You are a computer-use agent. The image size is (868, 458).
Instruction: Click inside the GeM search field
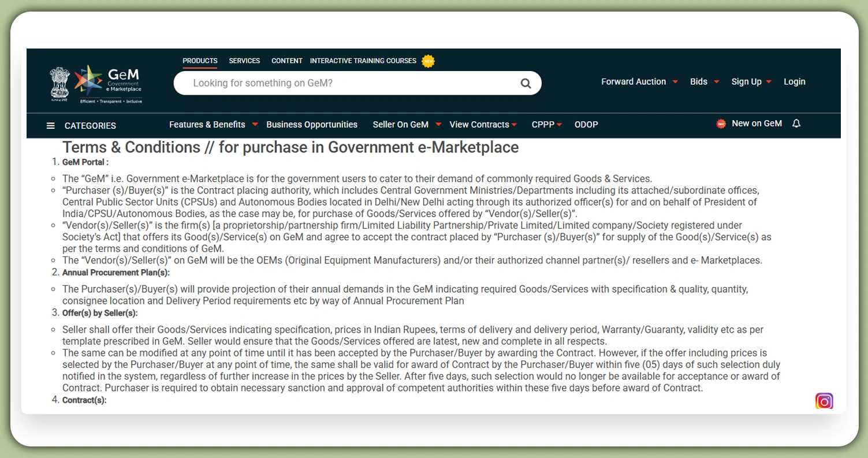pyautogui.click(x=347, y=83)
